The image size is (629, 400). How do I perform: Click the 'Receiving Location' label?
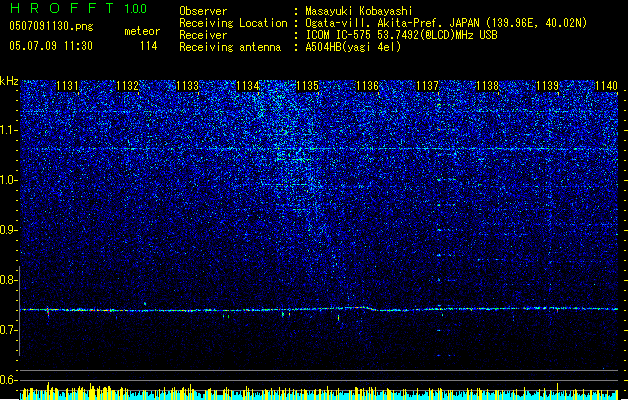tap(233, 23)
